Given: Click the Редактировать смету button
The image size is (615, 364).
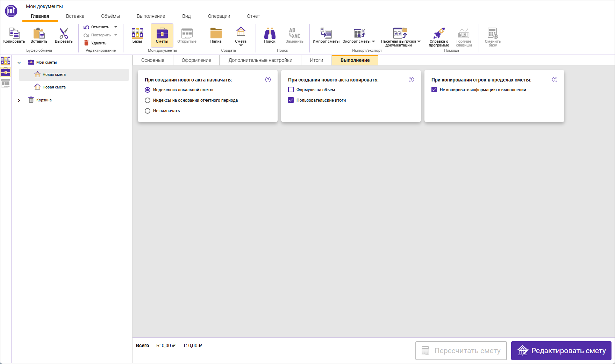Looking at the screenshot, I should tap(561, 351).
